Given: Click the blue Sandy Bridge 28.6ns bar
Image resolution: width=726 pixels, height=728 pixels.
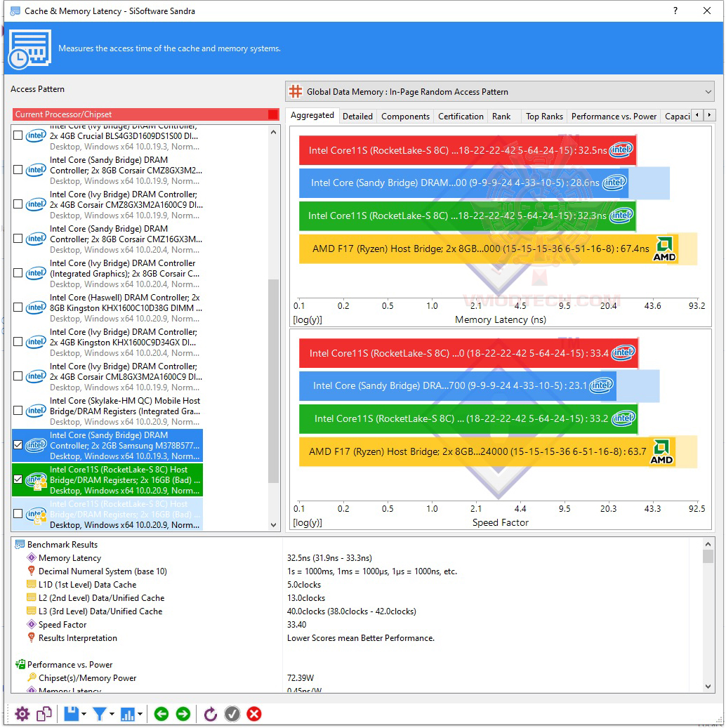Looking at the screenshot, I should [463, 183].
